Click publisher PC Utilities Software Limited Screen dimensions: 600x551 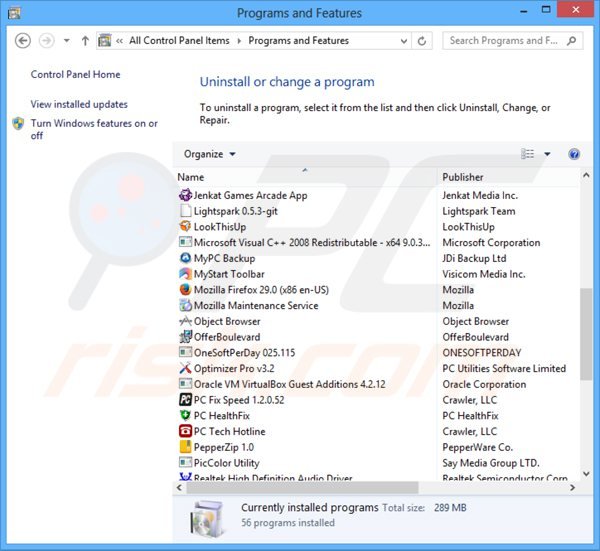point(504,368)
